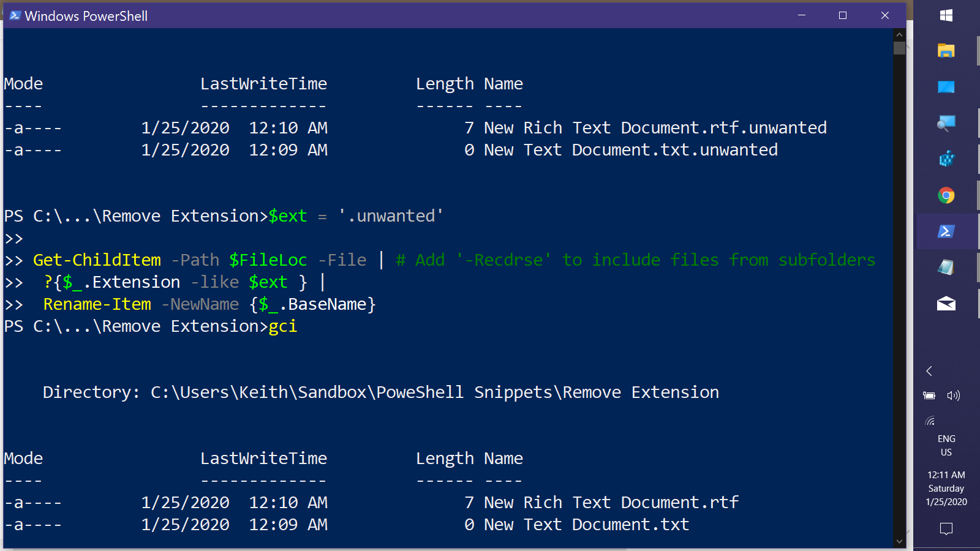The image size is (980, 551).
Task: Open the Mail app icon
Action: (946, 304)
